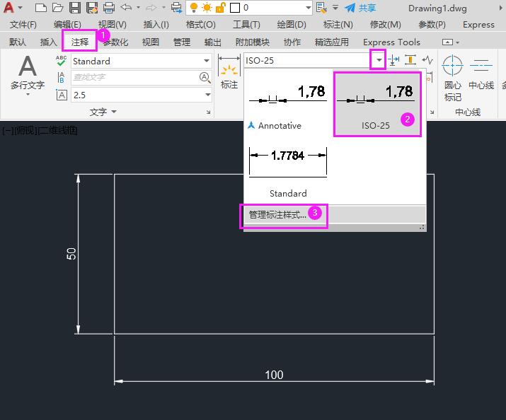The height and width of the screenshot is (420, 506).
Task: Select the ISO-25 dimension style thumbnail
Action: click(x=377, y=104)
